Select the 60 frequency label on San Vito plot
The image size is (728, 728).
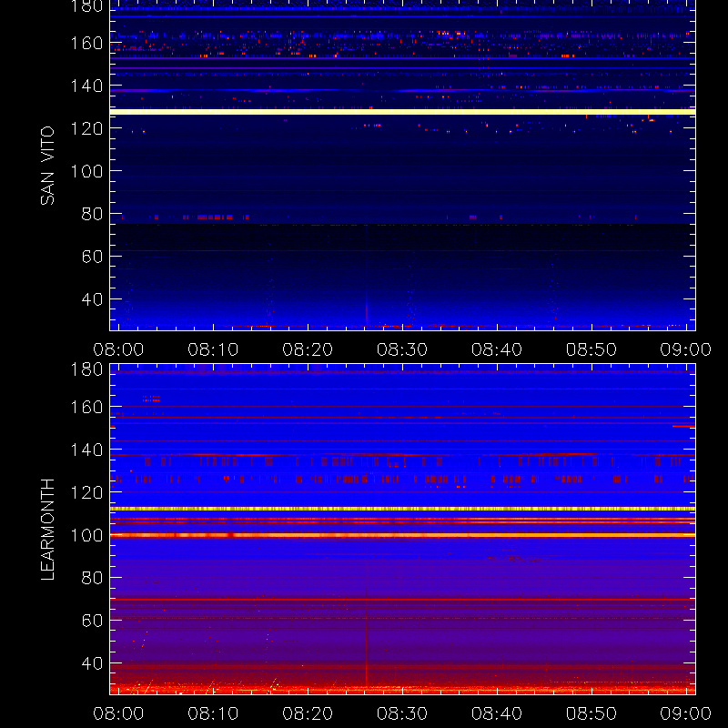[93, 257]
